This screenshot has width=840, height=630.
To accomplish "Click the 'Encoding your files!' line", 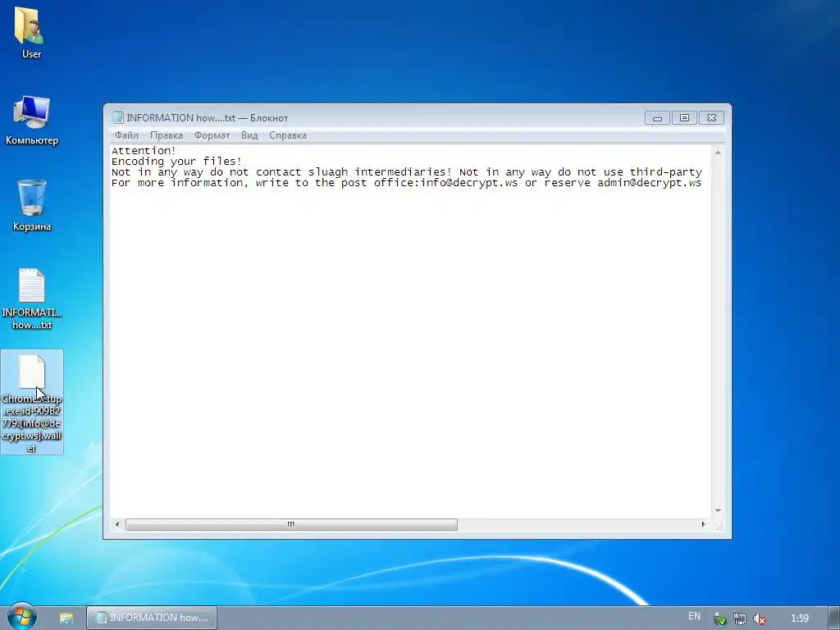I will [x=177, y=162].
